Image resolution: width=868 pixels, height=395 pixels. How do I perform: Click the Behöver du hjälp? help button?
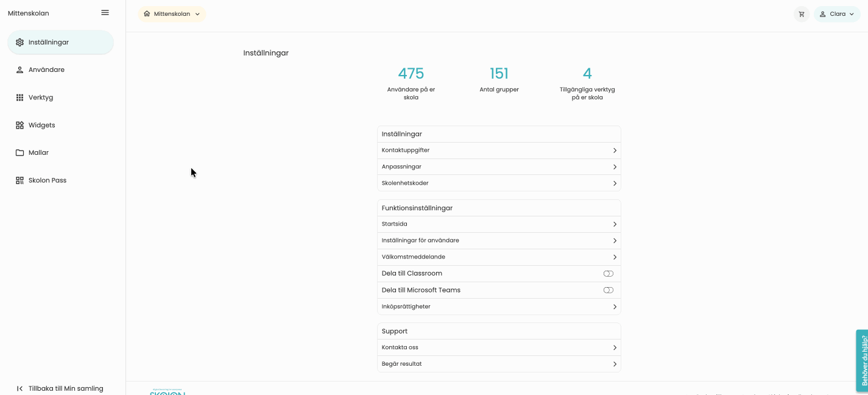[x=863, y=360]
